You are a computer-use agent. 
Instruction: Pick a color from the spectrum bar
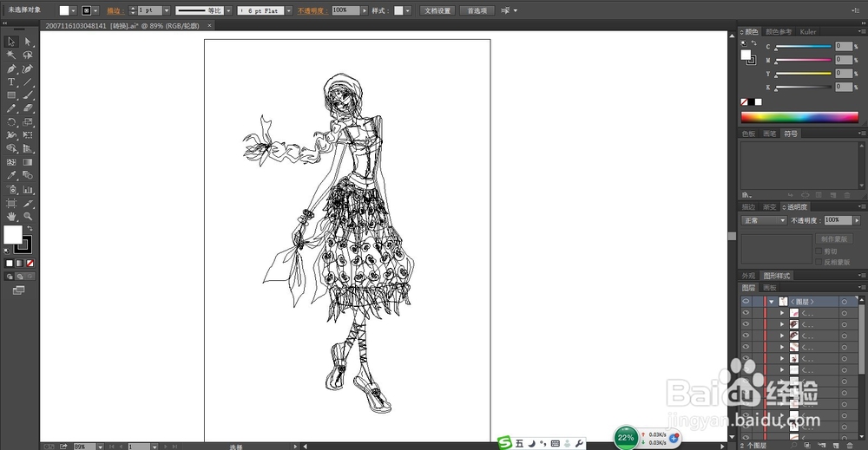click(x=800, y=117)
